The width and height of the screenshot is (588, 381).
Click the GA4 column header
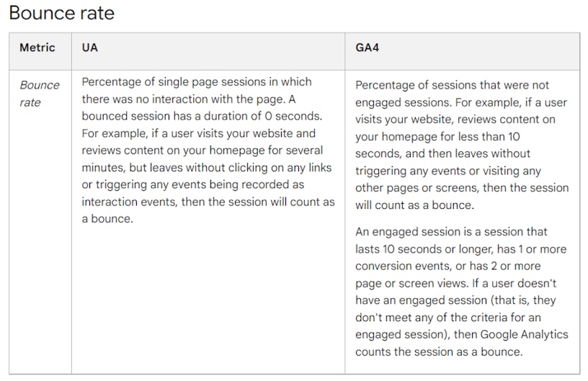367,48
